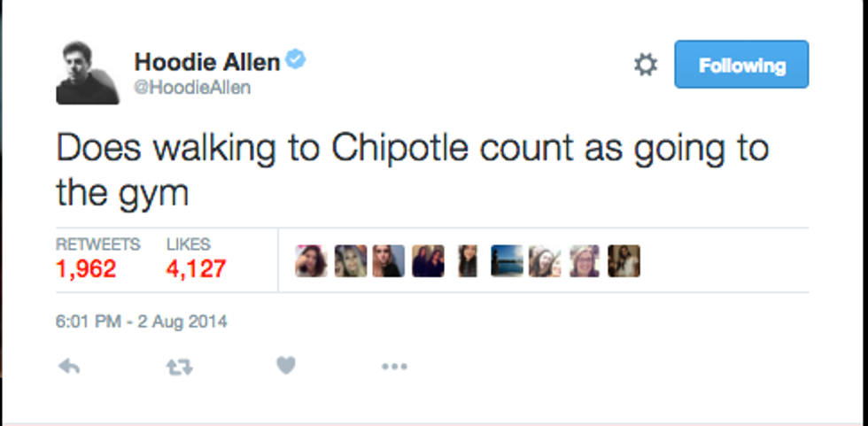This screenshot has width=868, height=426.
Task: Click the tweet text about Chipotle
Action: [x=412, y=168]
